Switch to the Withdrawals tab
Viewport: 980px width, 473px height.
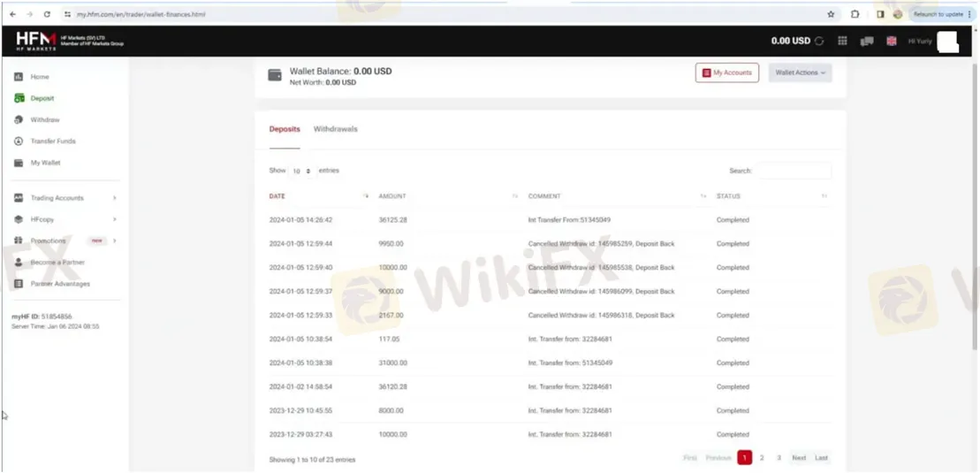coord(336,129)
